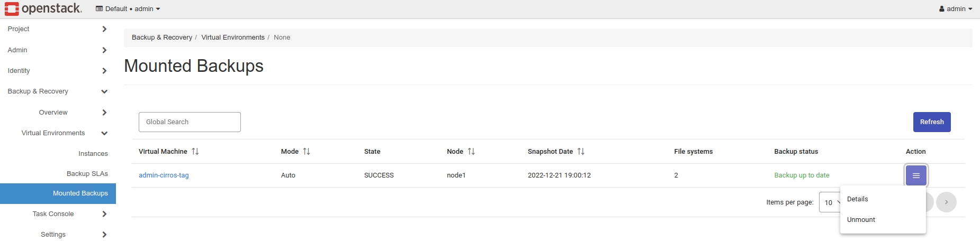The height and width of the screenshot is (242, 980).
Task: Open the admin user menu
Action: tap(956, 9)
